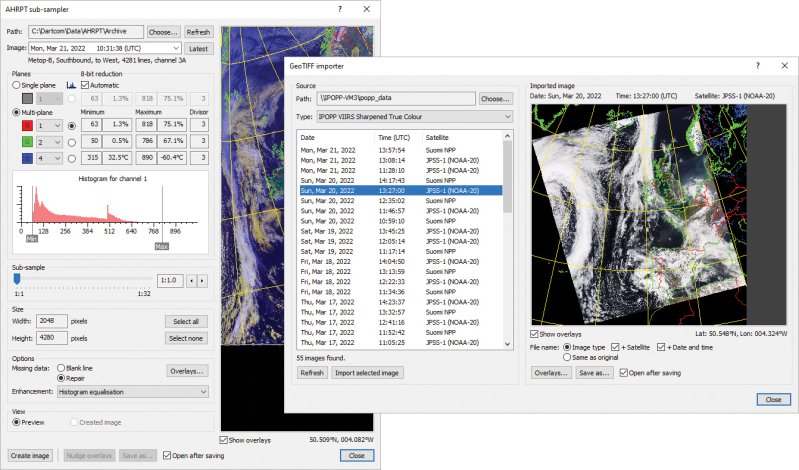Open the red plane channel dropdown

click(49, 125)
